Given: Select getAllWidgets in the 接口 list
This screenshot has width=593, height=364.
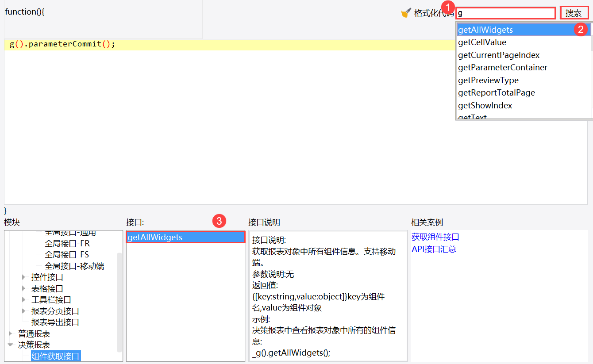Looking at the screenshot, I should [185, 238].
